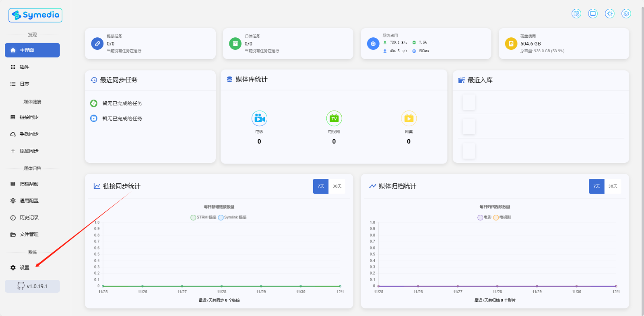Click 0/0 under 归档任务
Screen dimensions: 644x316
point(248,43)
